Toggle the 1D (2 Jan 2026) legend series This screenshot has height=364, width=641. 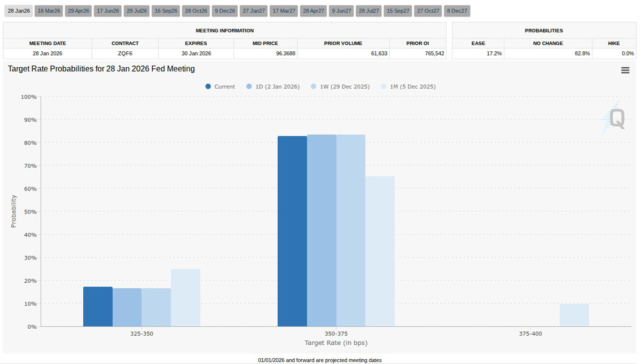pyautogui.click(x=272, y=86)
